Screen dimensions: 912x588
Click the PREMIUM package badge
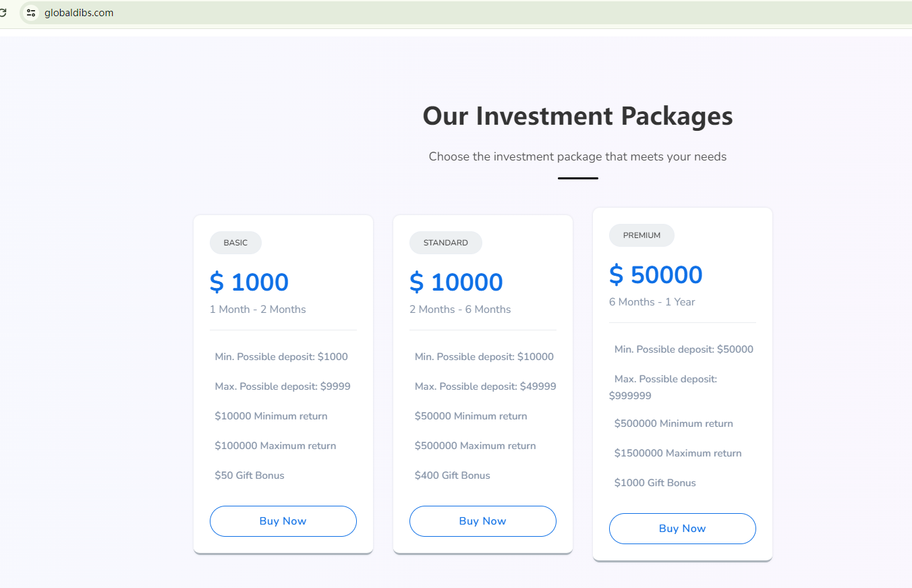642,235
